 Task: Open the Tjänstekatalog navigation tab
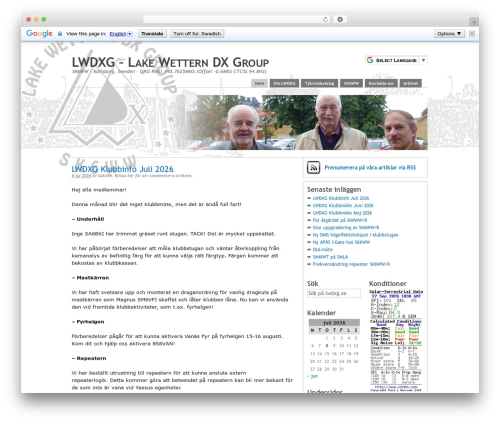click(x=319, y=83)
